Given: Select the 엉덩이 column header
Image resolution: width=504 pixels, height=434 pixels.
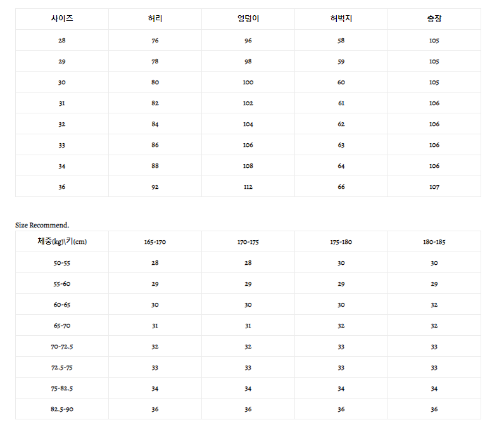Looking at the screenshot, I should [x=248, y=19].
